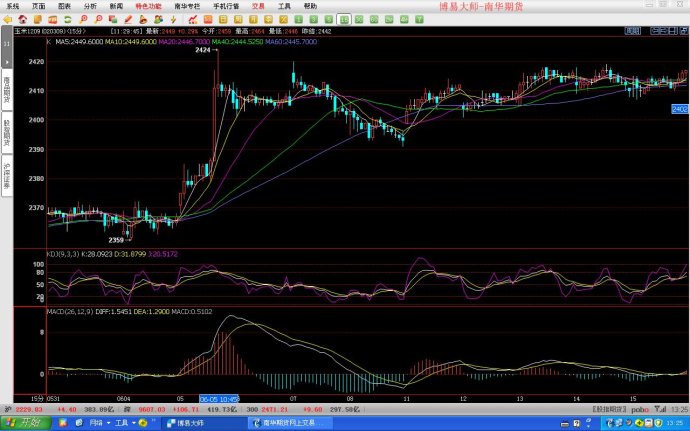Screen dimensions: 690x431
Task: Expand the 网络 dropdown in taskbar
Action: point(100,423)
